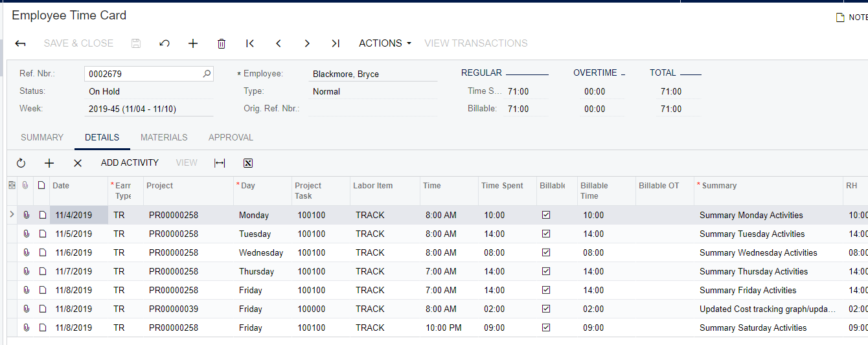
Task: Click the Employee field Blackmore, Bryce
Action: click(373, 74)
